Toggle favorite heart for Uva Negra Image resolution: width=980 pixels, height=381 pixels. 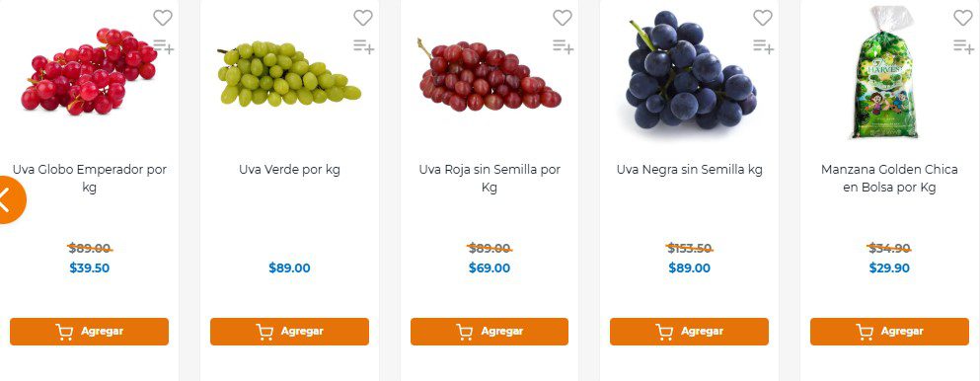point(763,18)
